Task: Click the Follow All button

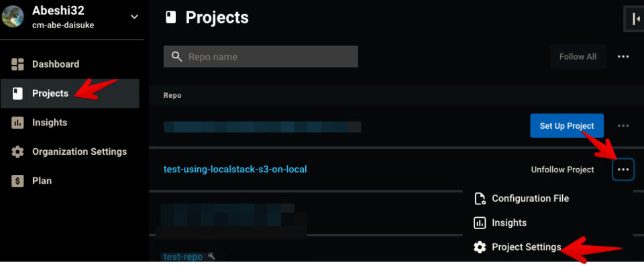Action: [578, 57]
